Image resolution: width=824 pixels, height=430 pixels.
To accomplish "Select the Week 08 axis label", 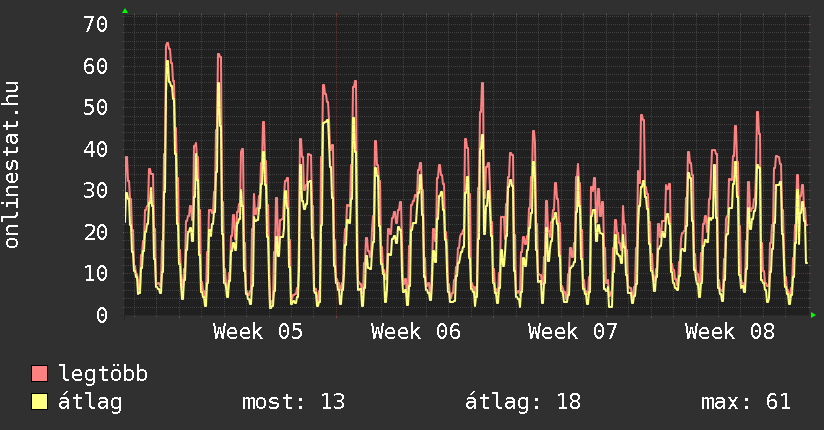I will point(730,332).
